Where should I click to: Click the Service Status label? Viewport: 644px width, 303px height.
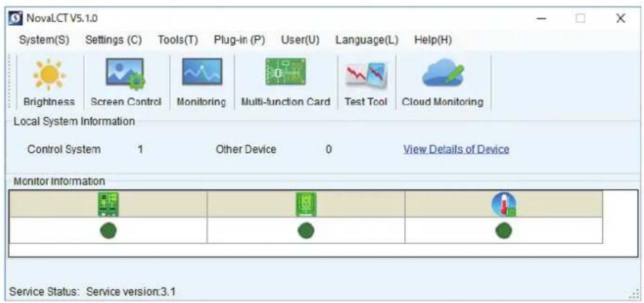tap(44, 292)
